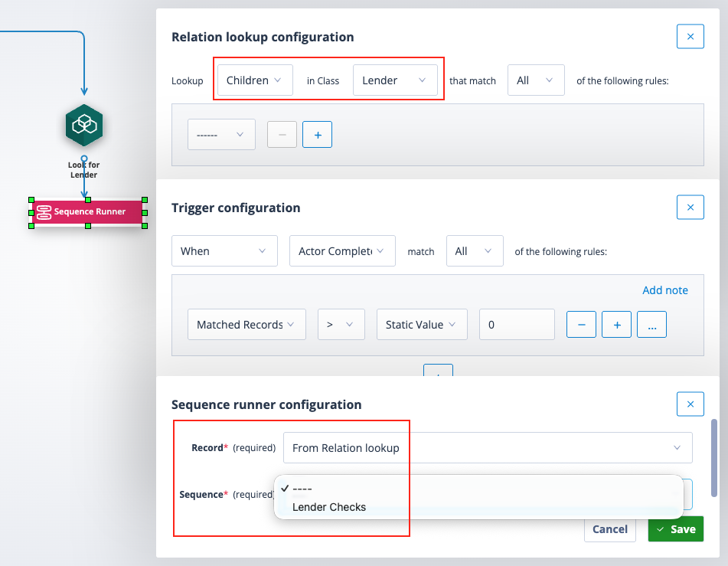Viewport: 728px width, 566px height.
Task: Click the Look for Lender hexagon node
Action: [84, 126]
